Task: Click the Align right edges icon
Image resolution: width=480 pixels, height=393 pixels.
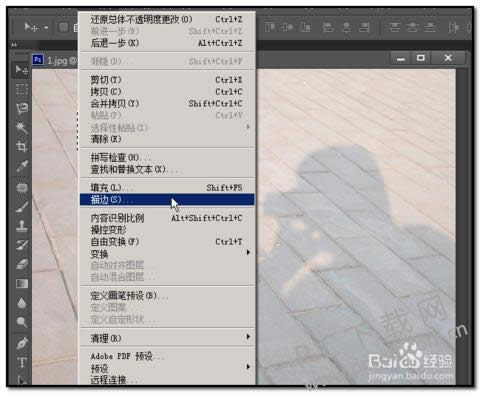Action: point(364,27)
